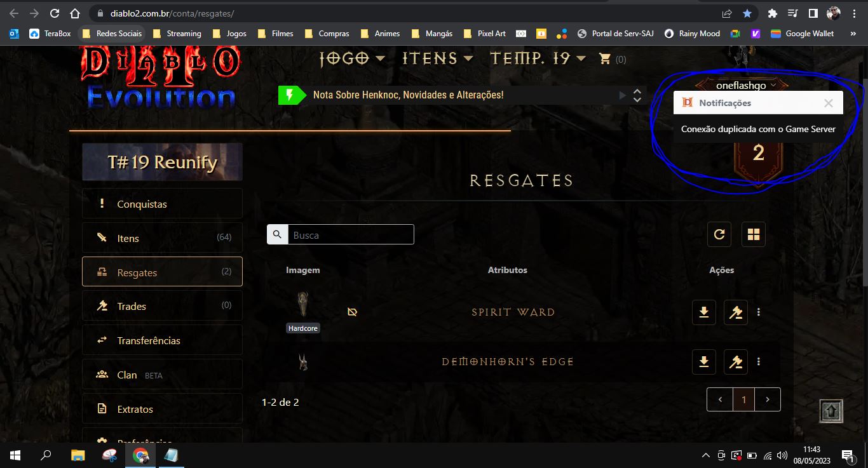Viewport: 868px width, 468px height.
Task: Click the Diablo Evolution logo
Action: [161, 78]
